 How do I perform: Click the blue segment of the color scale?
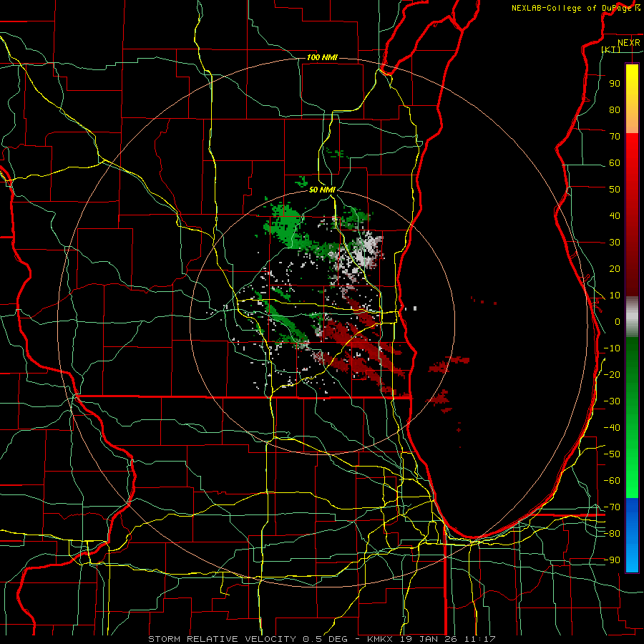coord(632,534)
